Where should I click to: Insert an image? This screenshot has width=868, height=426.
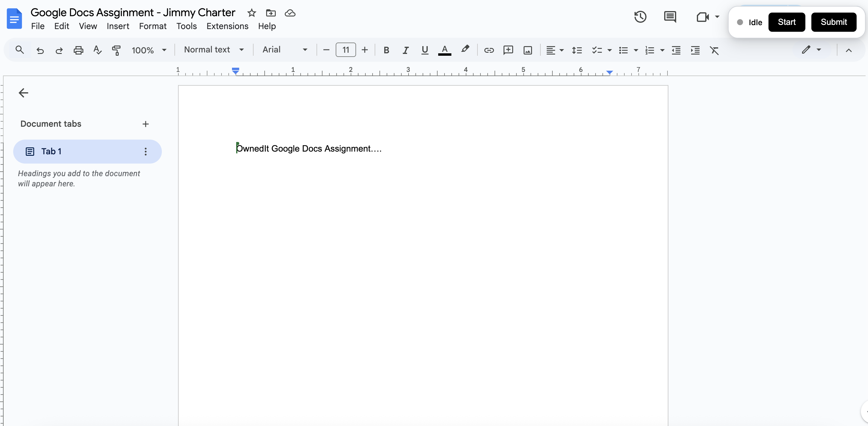[x=528, y=51]
